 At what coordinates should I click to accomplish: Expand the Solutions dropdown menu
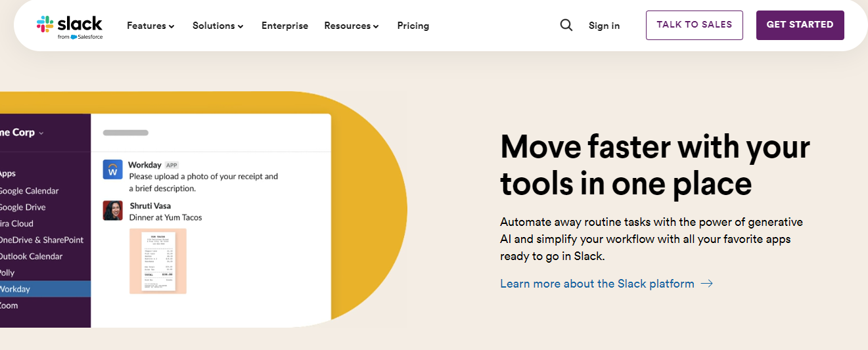coord(218,26)
